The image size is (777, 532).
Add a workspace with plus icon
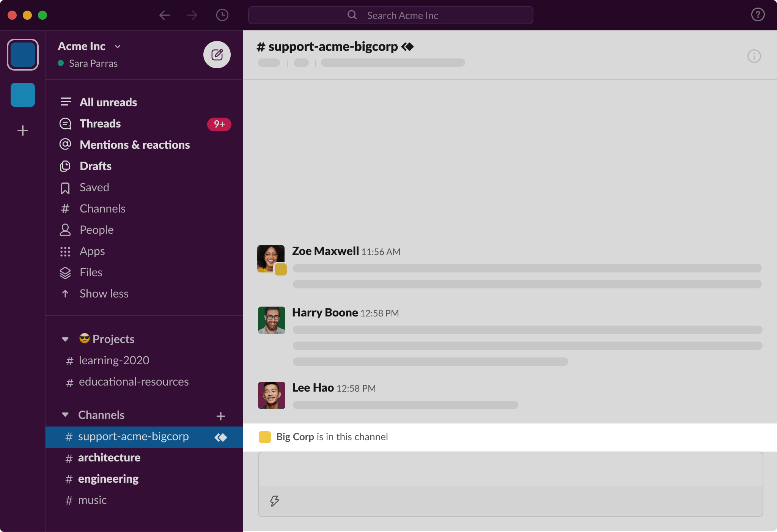pyautogui.click(x=23, y=131)
